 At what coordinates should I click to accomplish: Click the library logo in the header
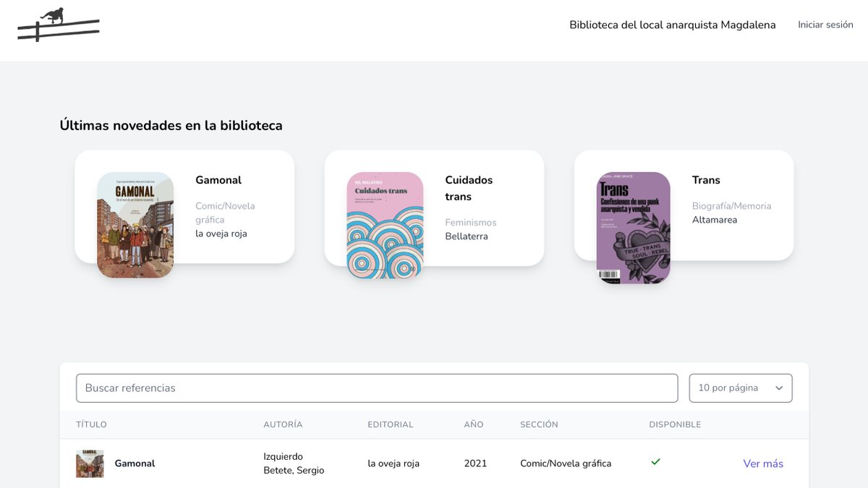tap(59, 24)
